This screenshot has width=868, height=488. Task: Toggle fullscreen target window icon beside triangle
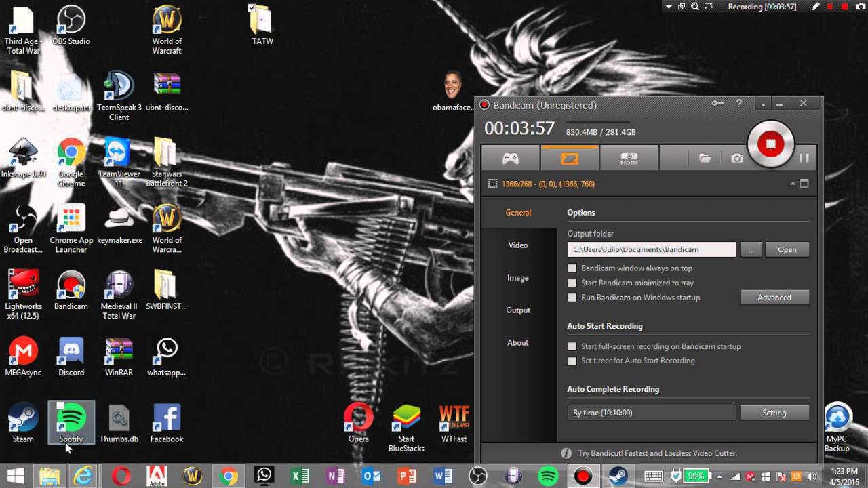pos(804,184)
